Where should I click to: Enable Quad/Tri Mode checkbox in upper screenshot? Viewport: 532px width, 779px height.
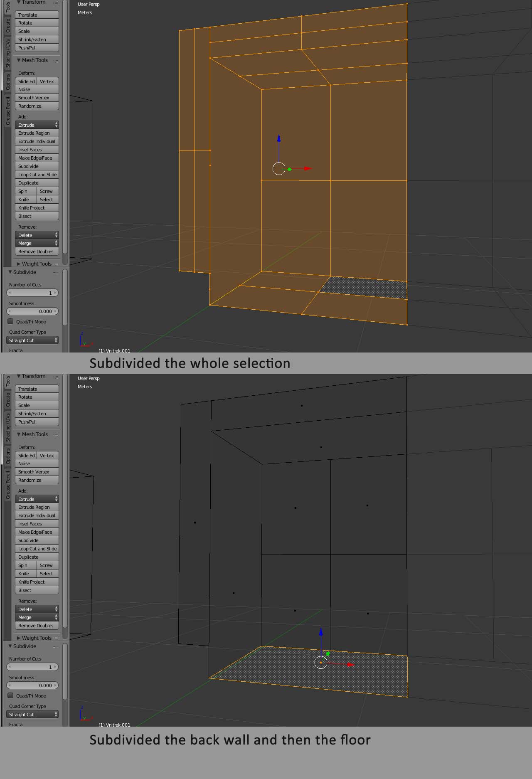pos(11,321)
